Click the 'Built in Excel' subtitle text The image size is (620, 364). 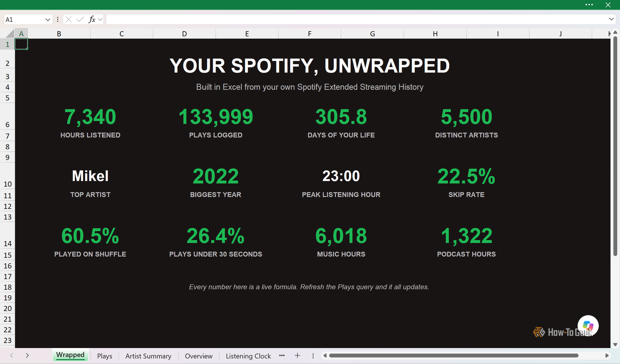[310, 87]
